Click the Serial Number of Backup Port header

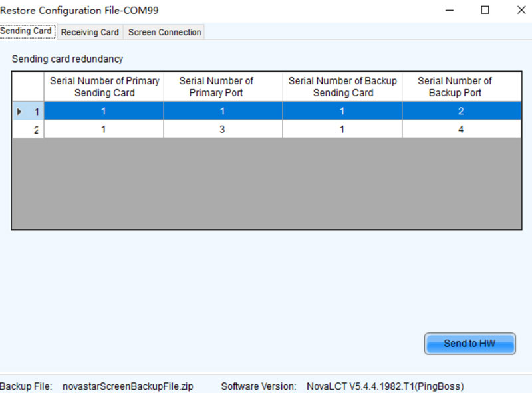(x=461, y=87)
